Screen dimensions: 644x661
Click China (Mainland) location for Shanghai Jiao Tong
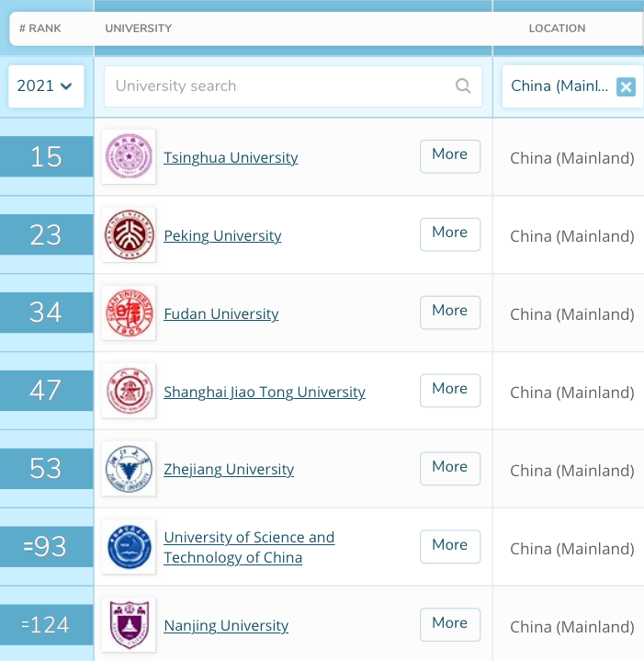572,393
